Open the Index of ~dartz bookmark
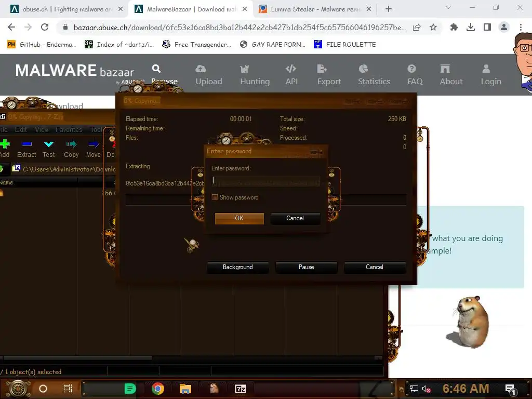 click(x=119, y=45)
